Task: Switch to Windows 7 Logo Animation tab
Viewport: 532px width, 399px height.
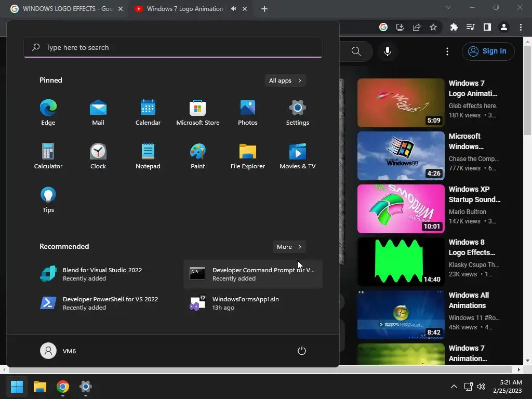Action: tap(184, 9)
